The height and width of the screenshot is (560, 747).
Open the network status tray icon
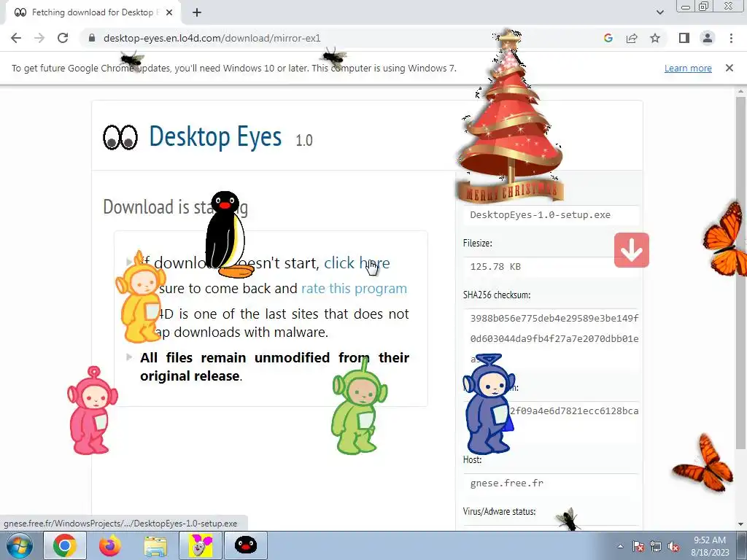pyautogui.click(x=656, y=547)
